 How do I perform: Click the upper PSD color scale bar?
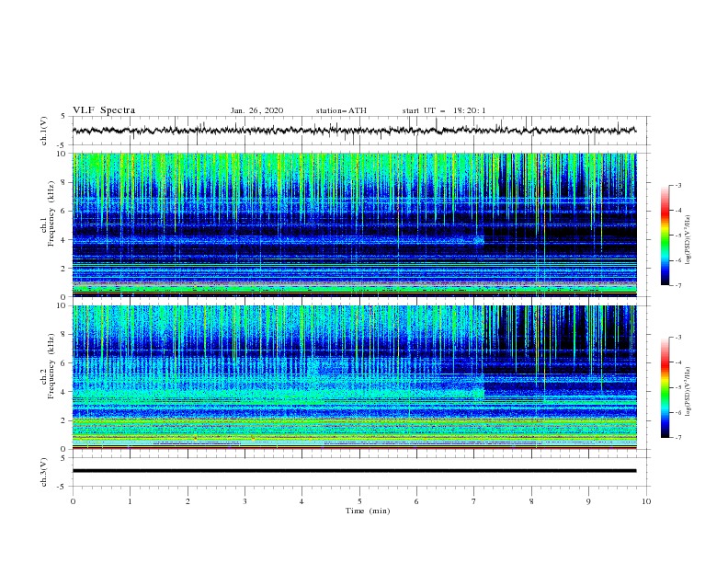click(x=665, y=236)
